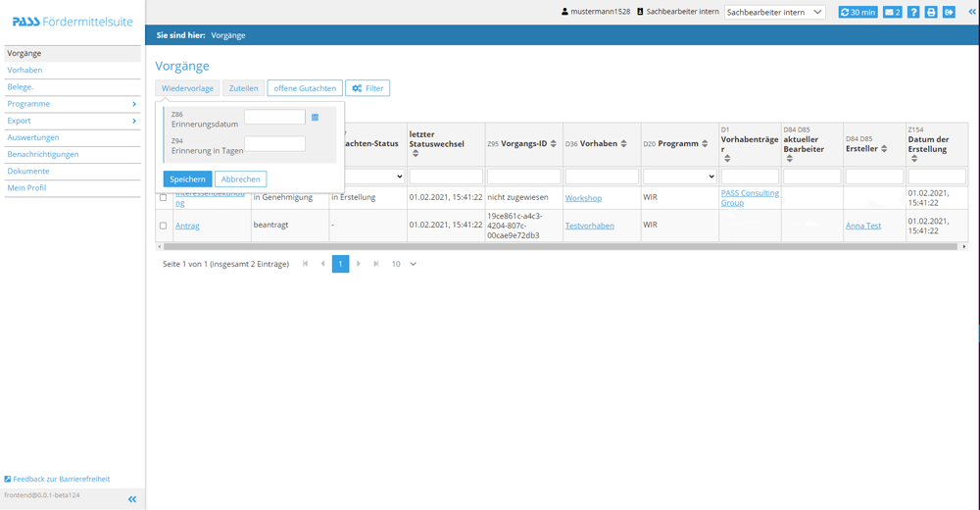Viewport: 980px width, 510px height.
Task: Select checkbox for Interessenbekundung row
Action: point(163,198)
